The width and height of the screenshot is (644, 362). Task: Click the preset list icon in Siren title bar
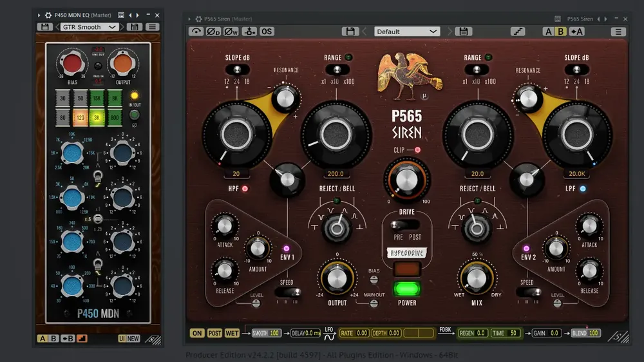(557, 19)
